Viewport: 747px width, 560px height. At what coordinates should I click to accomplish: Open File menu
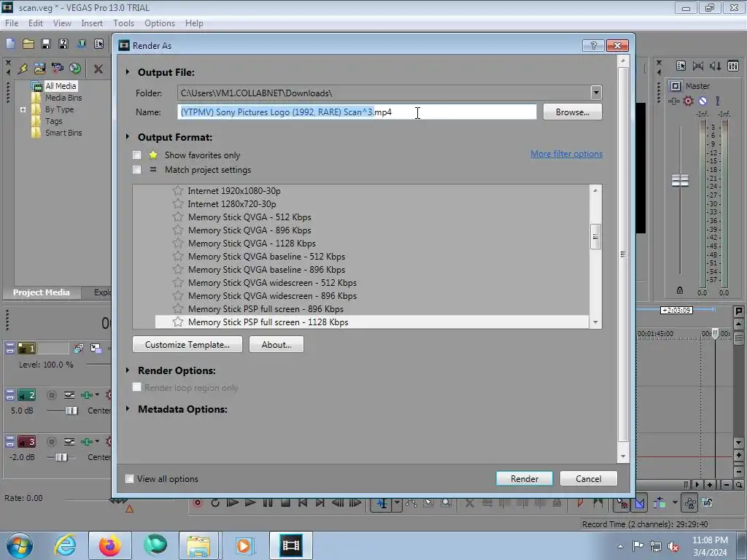pyautogui.click(x=12, y=23)
